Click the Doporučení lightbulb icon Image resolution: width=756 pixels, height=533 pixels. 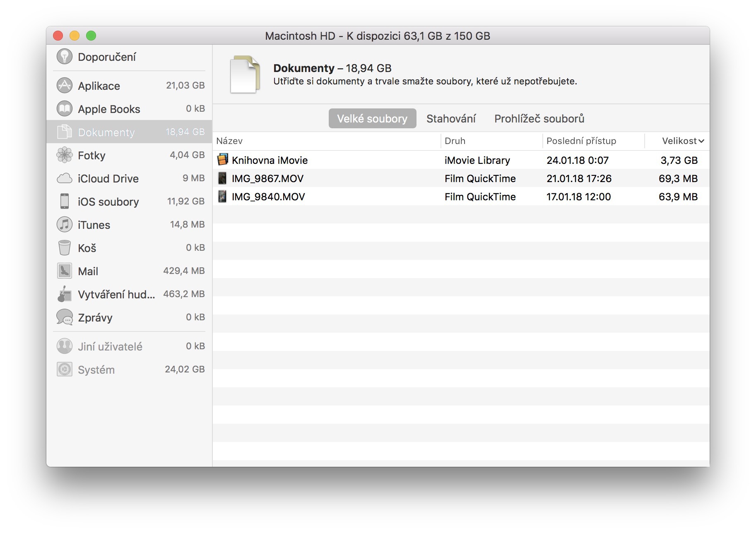tap(64, 57)
